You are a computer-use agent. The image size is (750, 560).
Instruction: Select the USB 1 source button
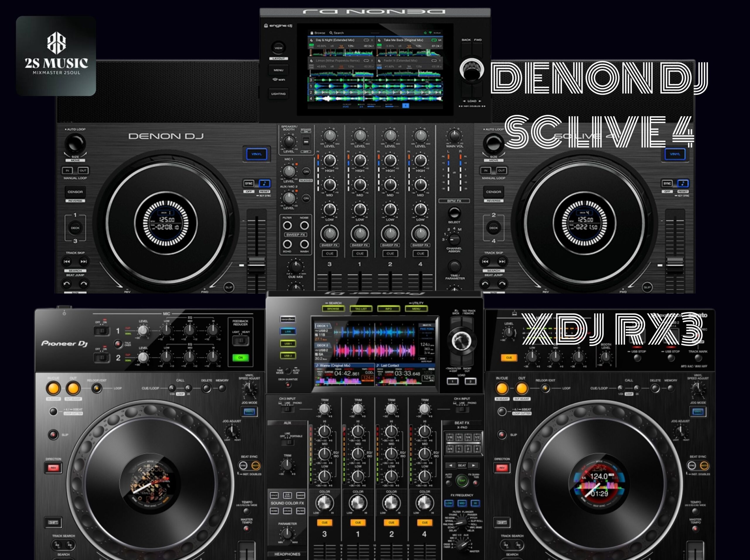288,343
